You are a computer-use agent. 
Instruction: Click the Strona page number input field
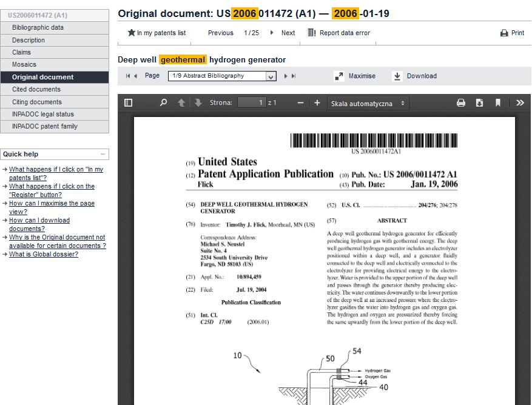coord(251,102)
